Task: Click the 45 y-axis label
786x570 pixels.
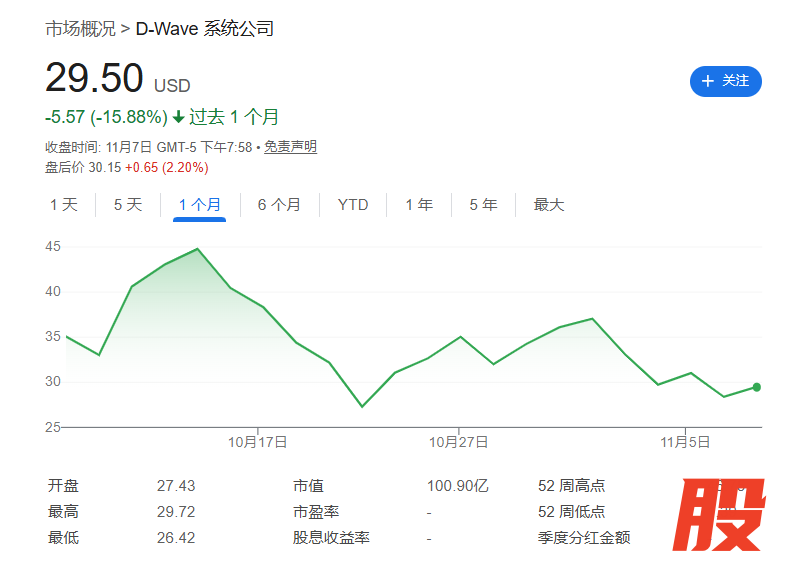Action: tap(53, 247)
